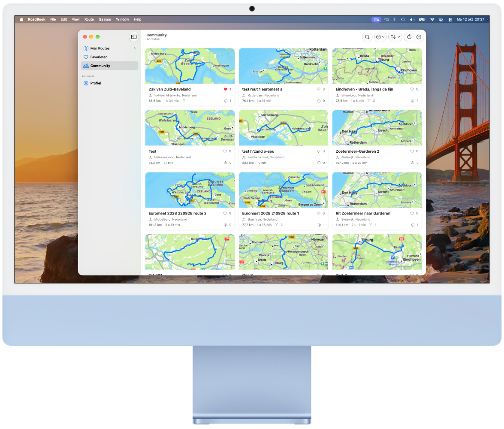The image size is (504, 429).
Task: Open the Window menu
Action: (x=123, y=19)
